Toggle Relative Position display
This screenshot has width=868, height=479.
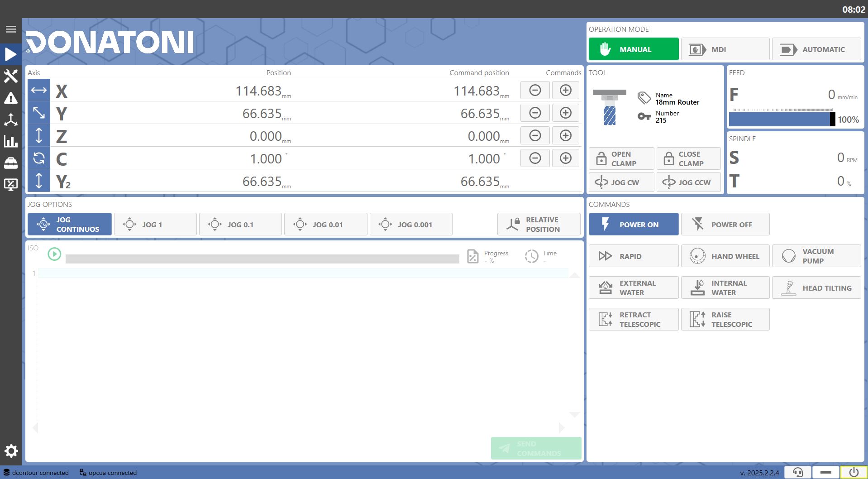(539, 224)
